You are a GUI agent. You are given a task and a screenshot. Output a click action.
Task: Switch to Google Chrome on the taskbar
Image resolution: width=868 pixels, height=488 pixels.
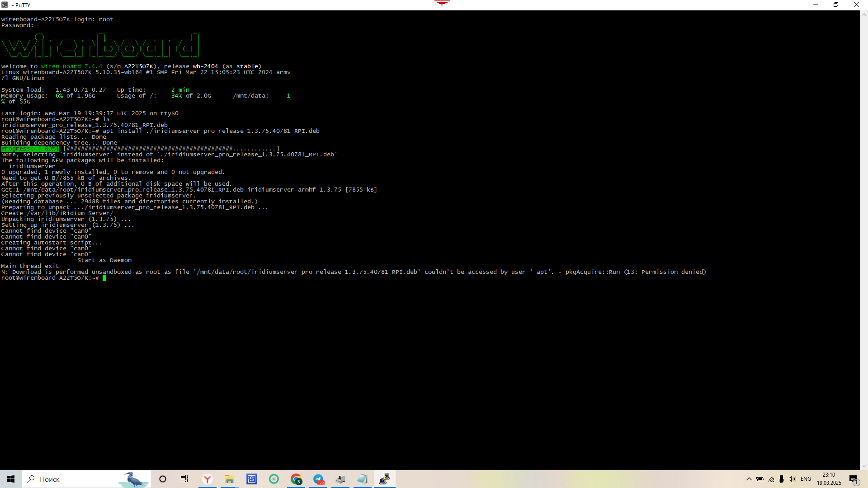[x=296, y=479]
